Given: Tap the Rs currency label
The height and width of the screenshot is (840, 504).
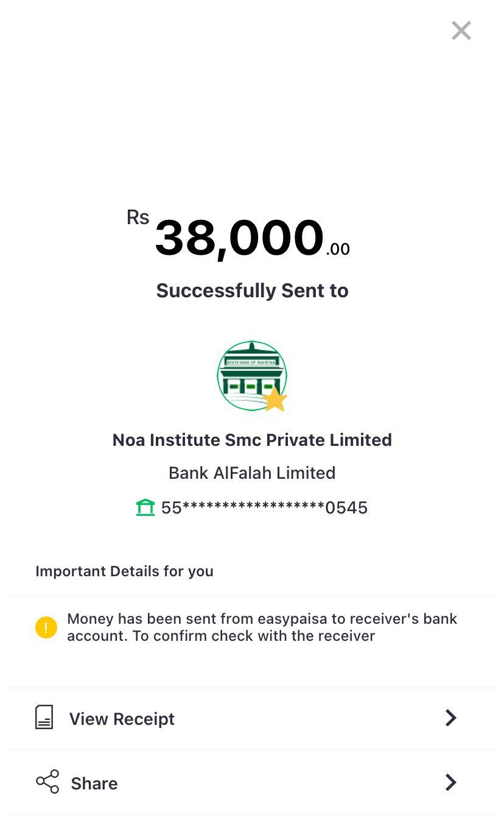Looking at the screenshot, I should 138,217.
